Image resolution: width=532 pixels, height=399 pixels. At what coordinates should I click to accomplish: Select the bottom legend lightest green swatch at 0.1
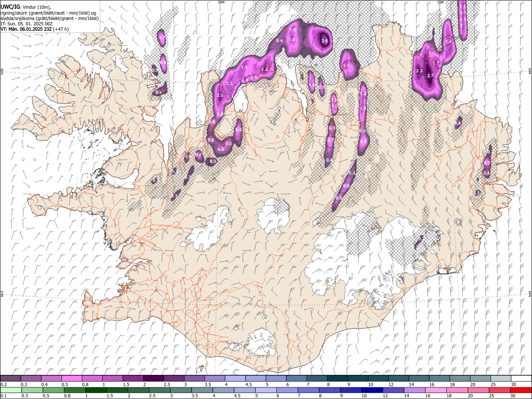click(x=11, y=390)
